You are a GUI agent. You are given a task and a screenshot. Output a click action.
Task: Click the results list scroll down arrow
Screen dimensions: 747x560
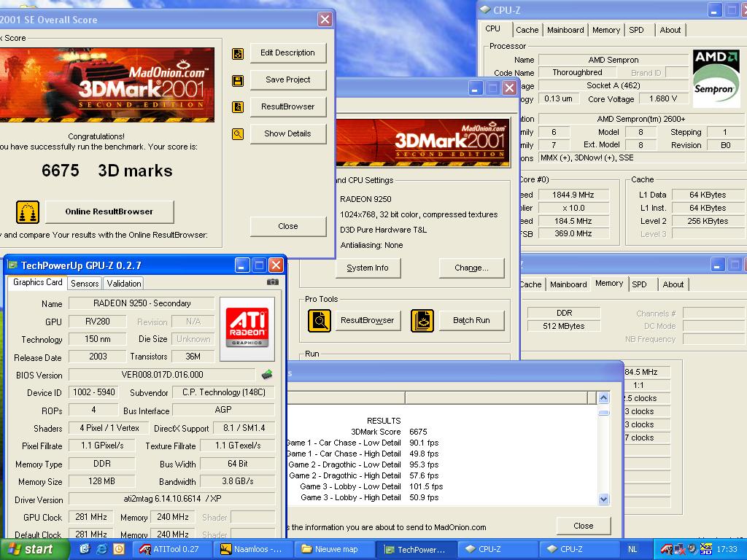(603, 499)
